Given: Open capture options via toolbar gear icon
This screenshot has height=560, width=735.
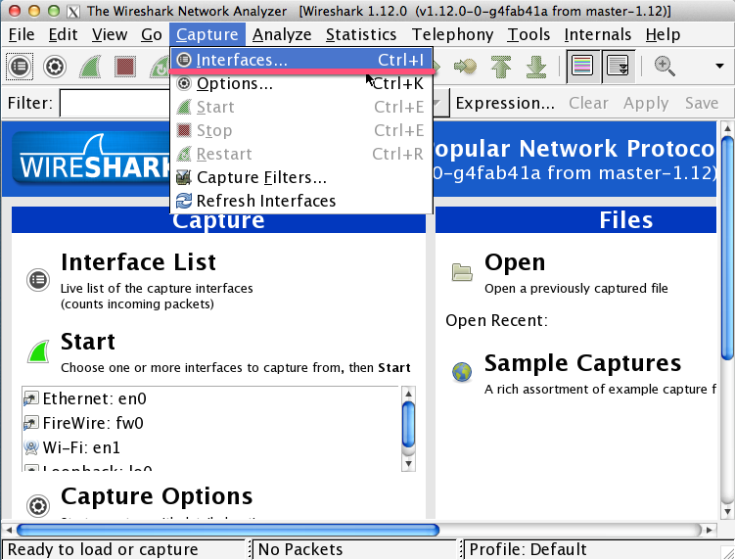Looking at the screenshot, I should point(55,67).
